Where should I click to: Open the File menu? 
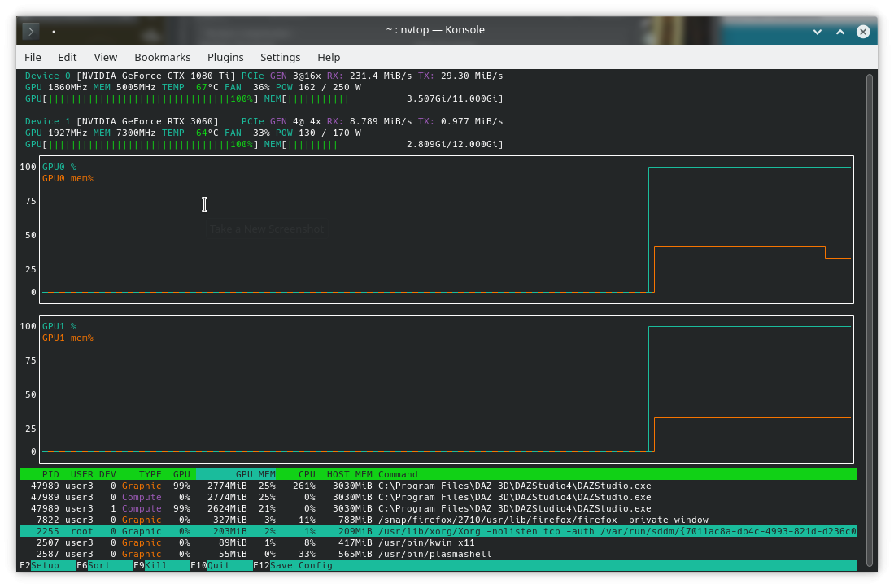33,58
